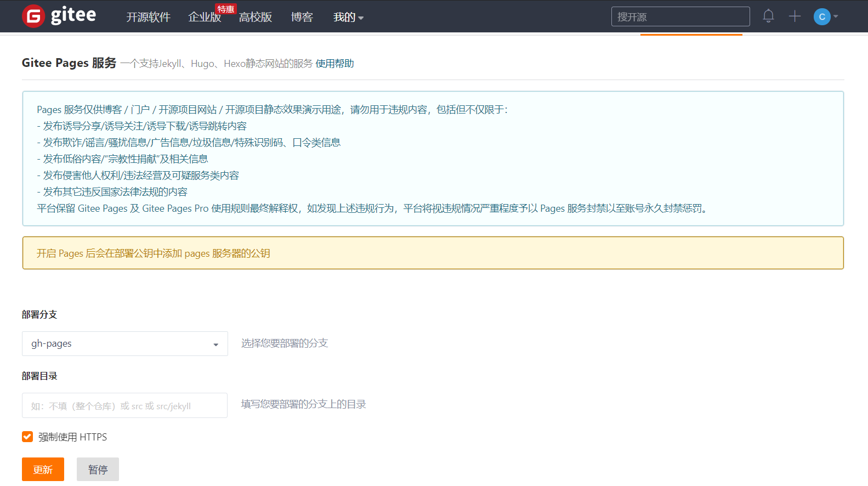The width and height of the screenshot is (868, 486).
Task: Click the 部署目录 label
Action: tap(39, 376)
